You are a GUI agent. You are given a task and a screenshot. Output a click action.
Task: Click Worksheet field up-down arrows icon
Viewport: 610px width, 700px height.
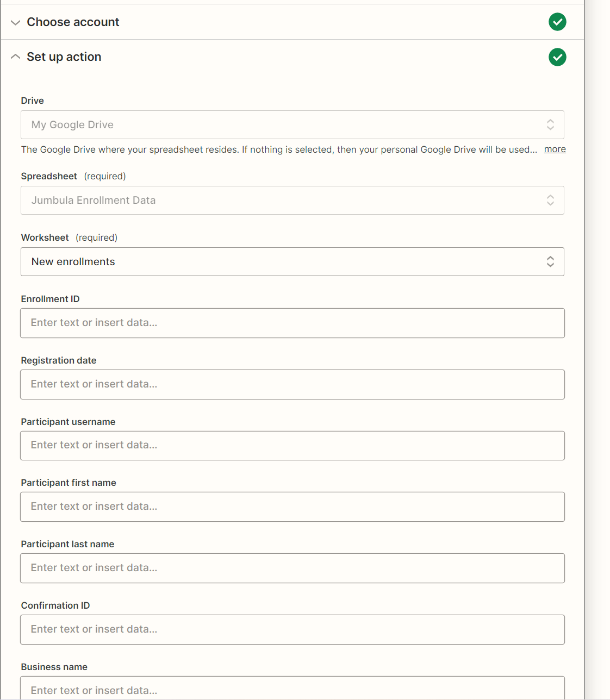[x=550, y=262]
